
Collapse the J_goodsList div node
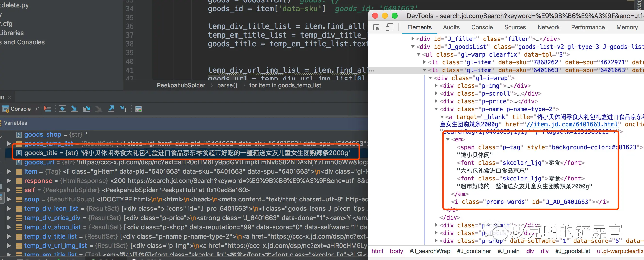[x=413, y=47]
